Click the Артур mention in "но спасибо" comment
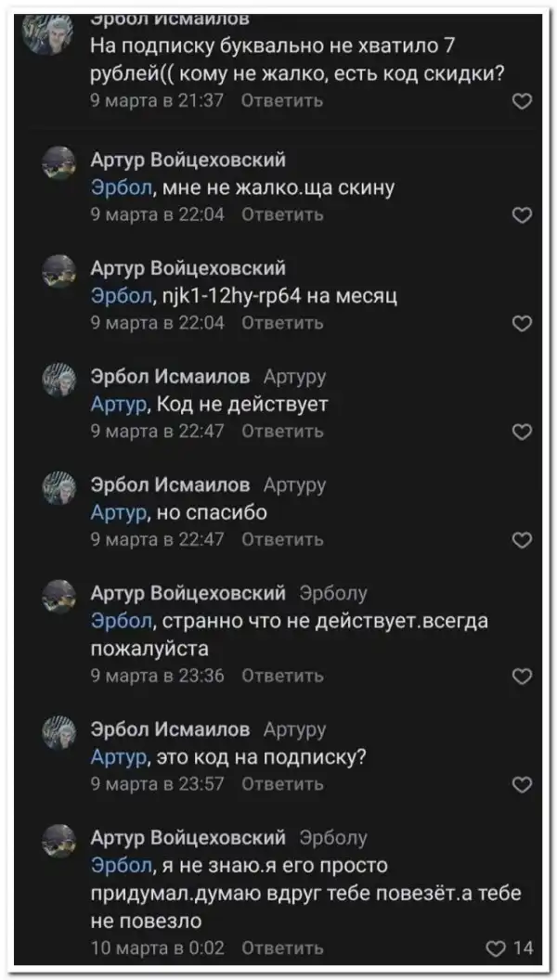The width and height of the screenshot is (557, 980). pos(118,513)
